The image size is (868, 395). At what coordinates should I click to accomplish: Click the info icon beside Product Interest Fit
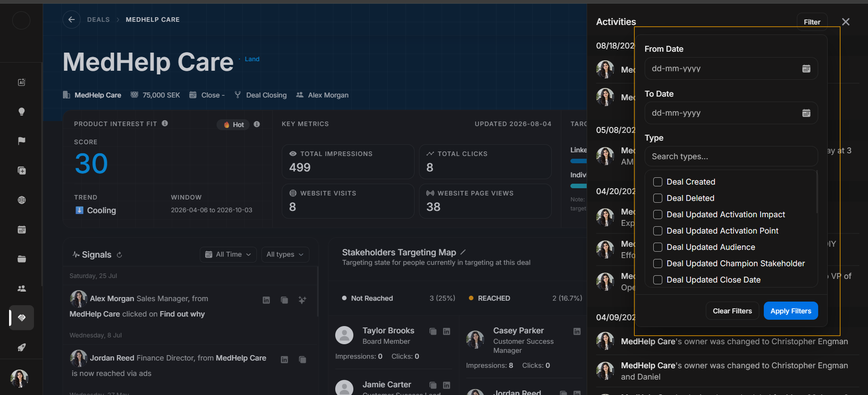click(165, 123)
